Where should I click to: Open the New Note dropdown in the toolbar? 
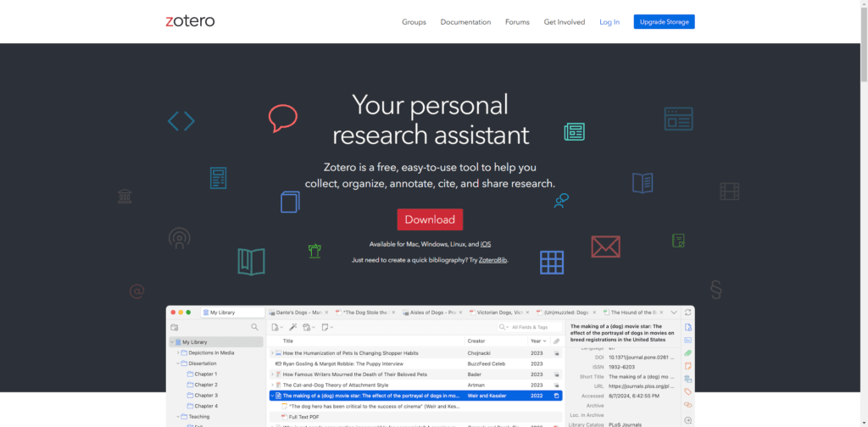pyautogui.click(x=327, y=327)
